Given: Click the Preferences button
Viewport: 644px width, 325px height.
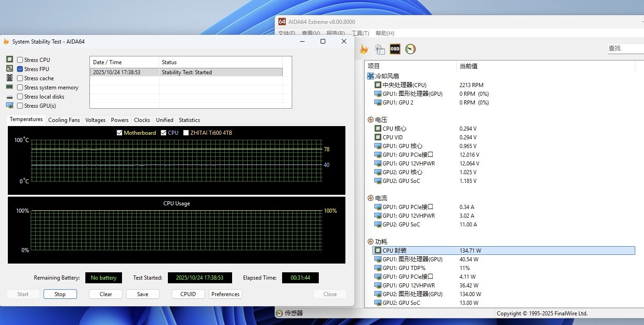Looking at the screenshot, I should [225, 294].
